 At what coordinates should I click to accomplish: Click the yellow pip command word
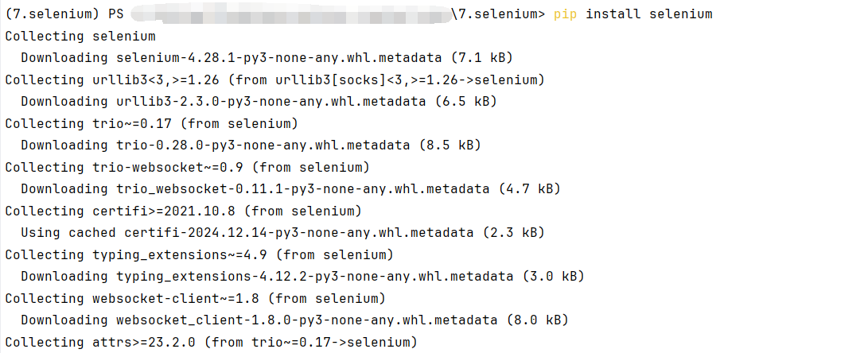coord(566,14)
